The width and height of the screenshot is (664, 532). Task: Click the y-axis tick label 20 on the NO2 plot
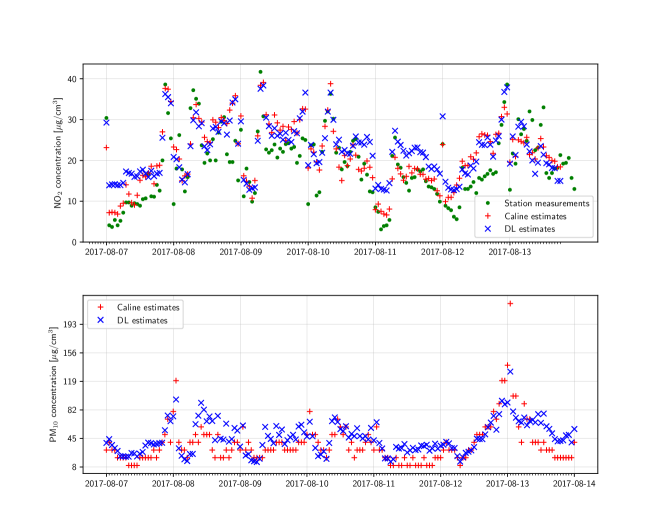[72, 161]
